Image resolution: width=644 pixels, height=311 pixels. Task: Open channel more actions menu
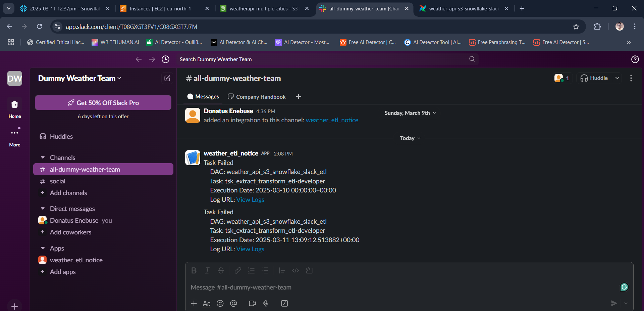(x=631, y=78)
